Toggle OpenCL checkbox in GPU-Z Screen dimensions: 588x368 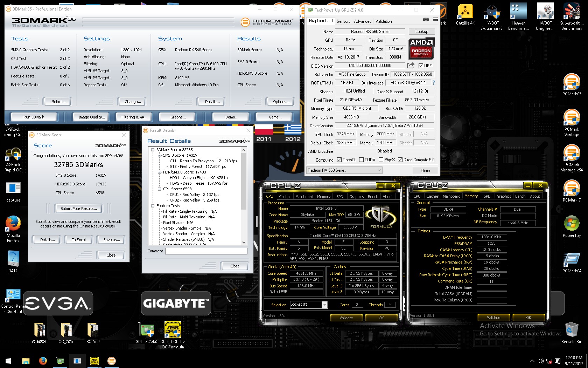339,160
